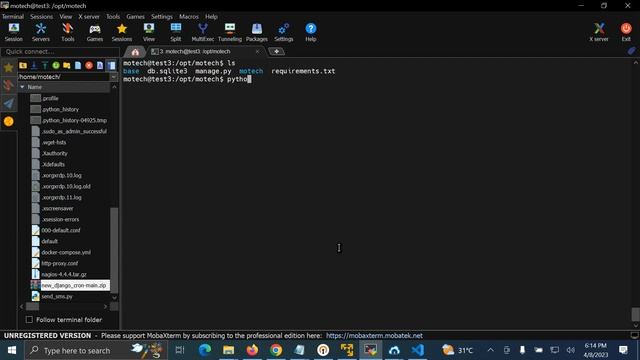The height and width of the screenshot is (360, 640).
Task: Click the SFTP parent folder icon
Action: pos(23,65)
